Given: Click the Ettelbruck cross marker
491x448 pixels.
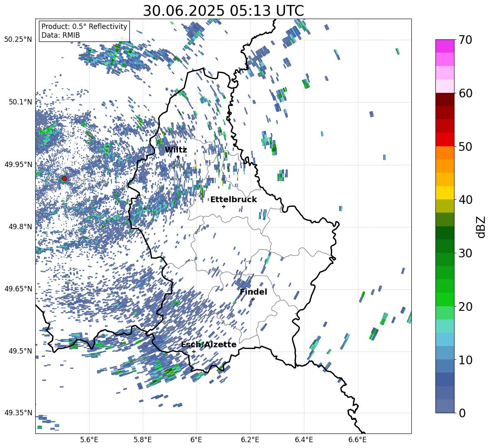Looking at the screenshot, I should click(x=224, y=206).
